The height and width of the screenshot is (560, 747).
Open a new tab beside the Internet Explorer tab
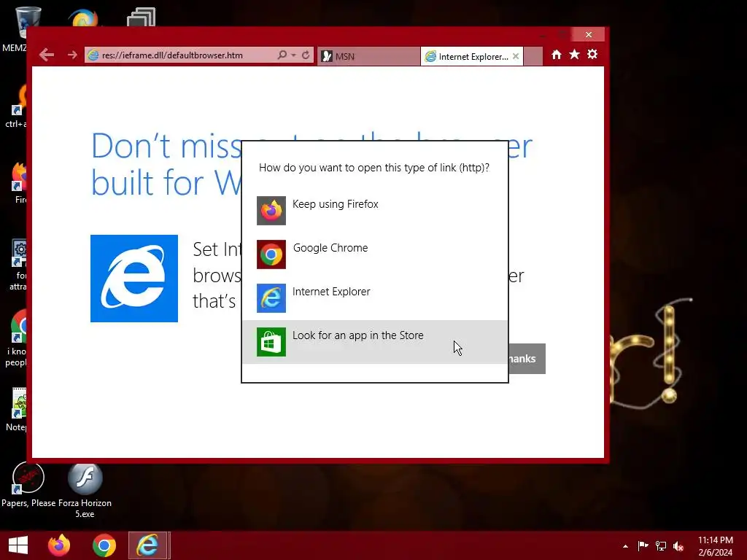pos(533,56)
